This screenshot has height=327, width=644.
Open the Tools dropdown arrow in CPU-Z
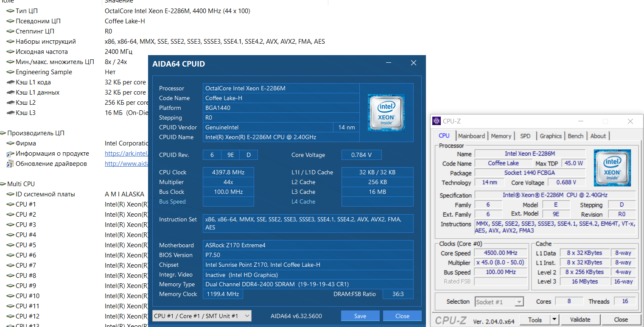coord(554,320)
